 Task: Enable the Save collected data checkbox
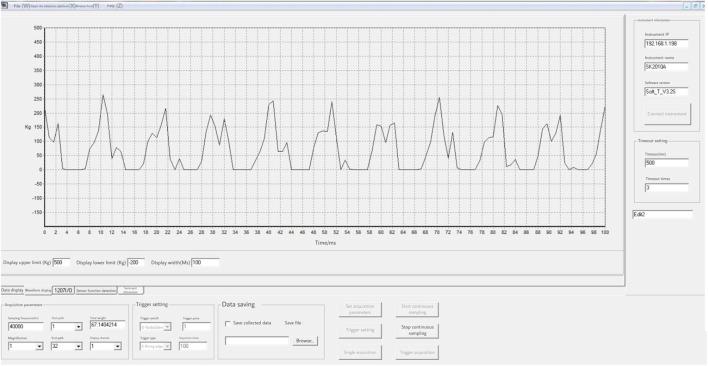228,324
